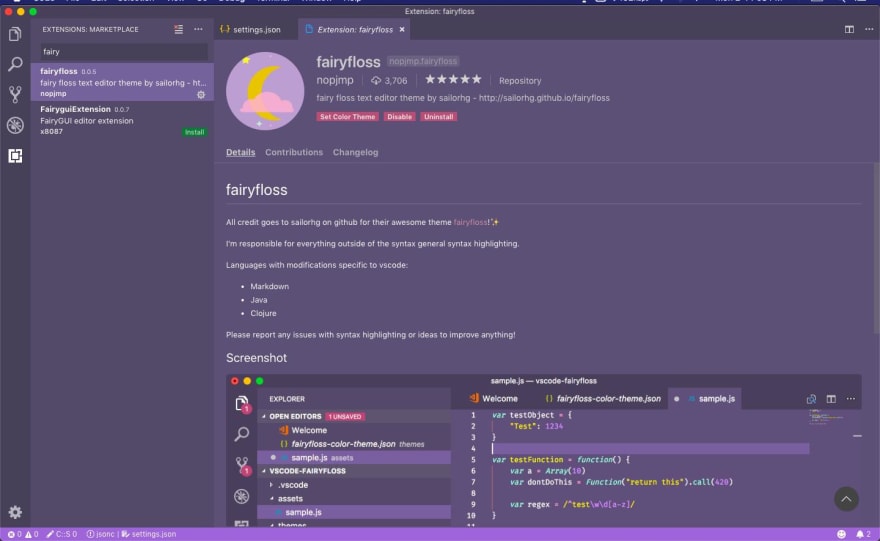Open the Debug view in activity bar
880x541 pixels.
15,125
